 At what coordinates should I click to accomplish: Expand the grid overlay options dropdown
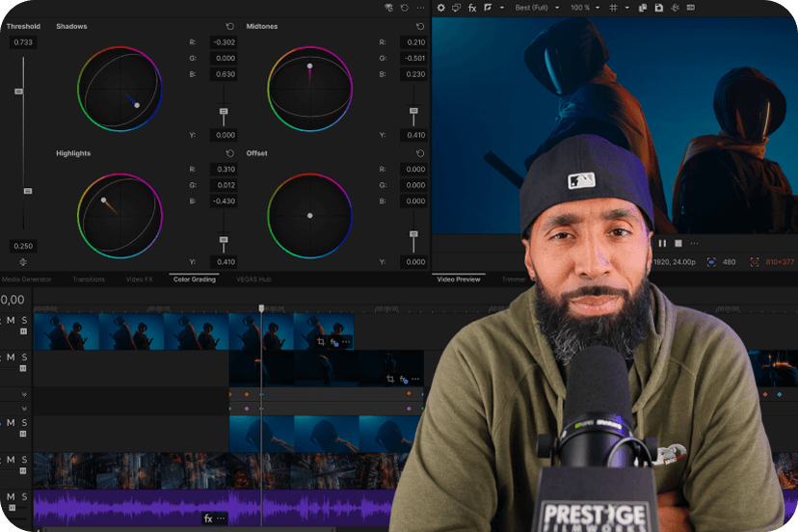coord(626,8)
